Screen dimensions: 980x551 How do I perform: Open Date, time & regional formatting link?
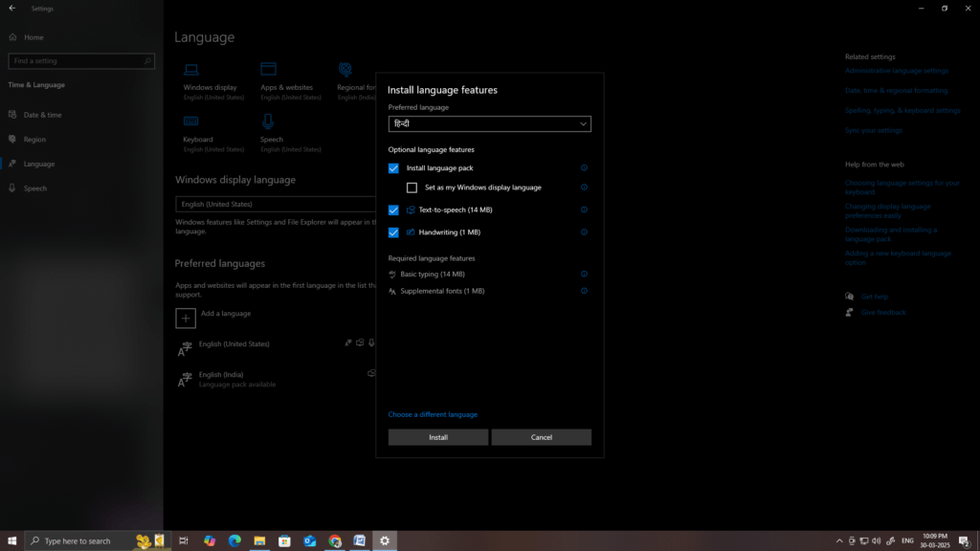point(896,91)
